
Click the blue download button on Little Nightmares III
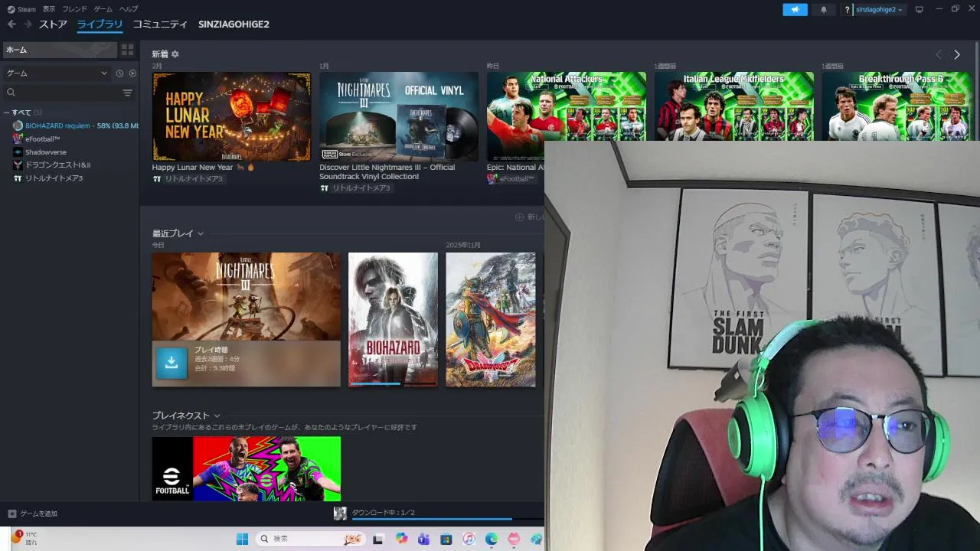pos(171,364)
